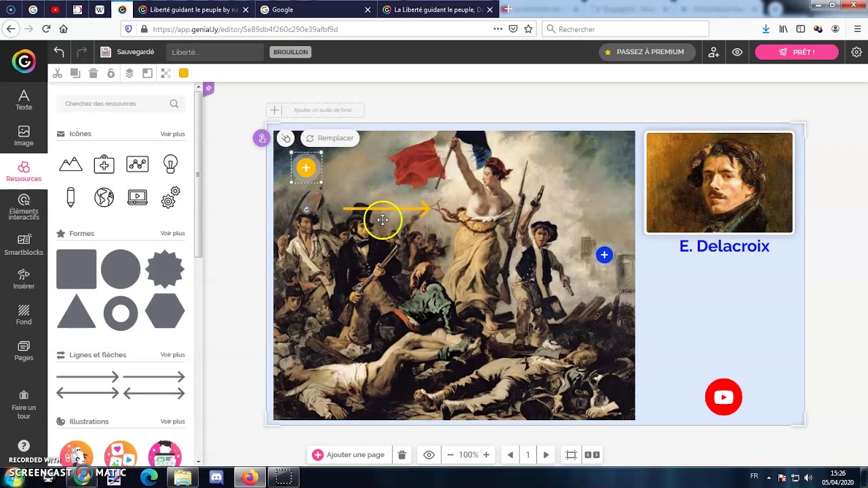Preview the creation with top eye icon
Image resolution: width=868 pixels, height=488 pixels.
point(737,52)
